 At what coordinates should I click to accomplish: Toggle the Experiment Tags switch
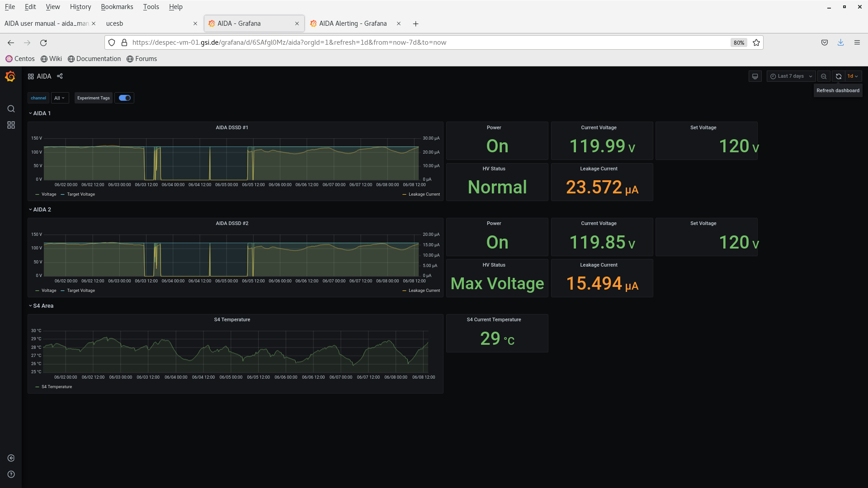125,98
